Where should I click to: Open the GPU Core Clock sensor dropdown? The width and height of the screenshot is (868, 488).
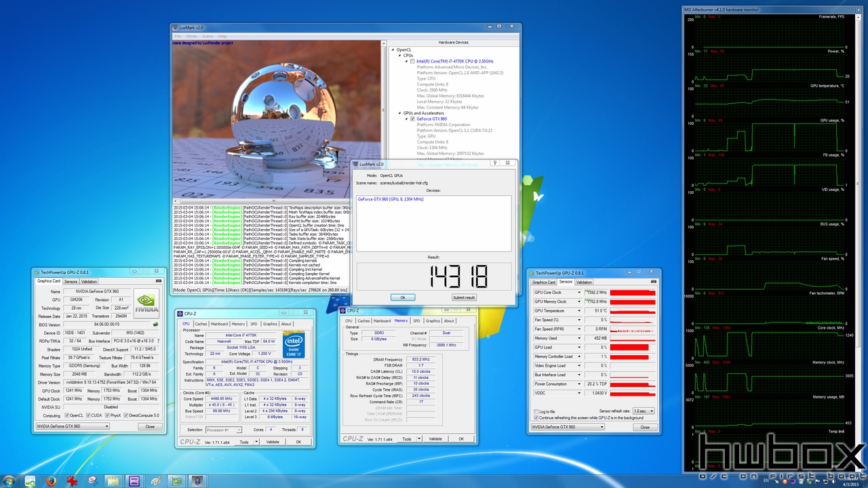579,293
